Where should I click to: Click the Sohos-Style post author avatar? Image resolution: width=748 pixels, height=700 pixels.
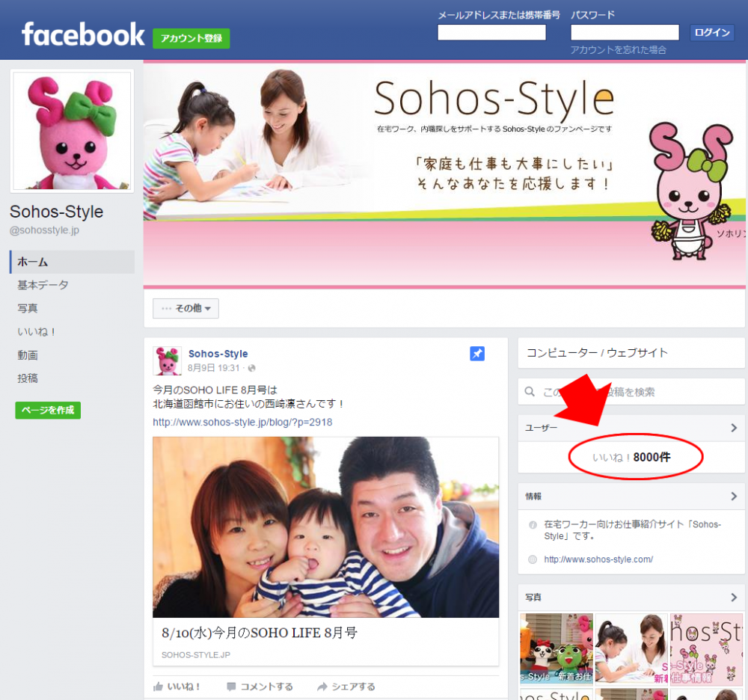coord(167,361)
